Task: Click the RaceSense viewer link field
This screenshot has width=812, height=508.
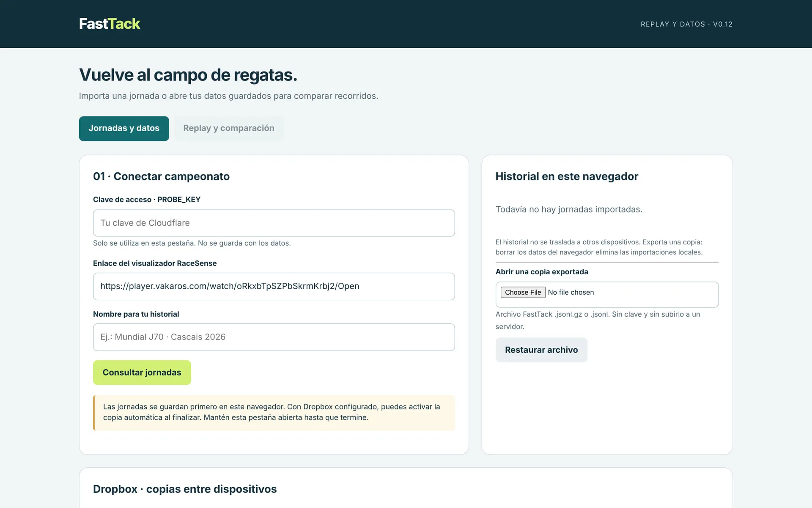Action: pyautogui.click(x=274, y=286)
